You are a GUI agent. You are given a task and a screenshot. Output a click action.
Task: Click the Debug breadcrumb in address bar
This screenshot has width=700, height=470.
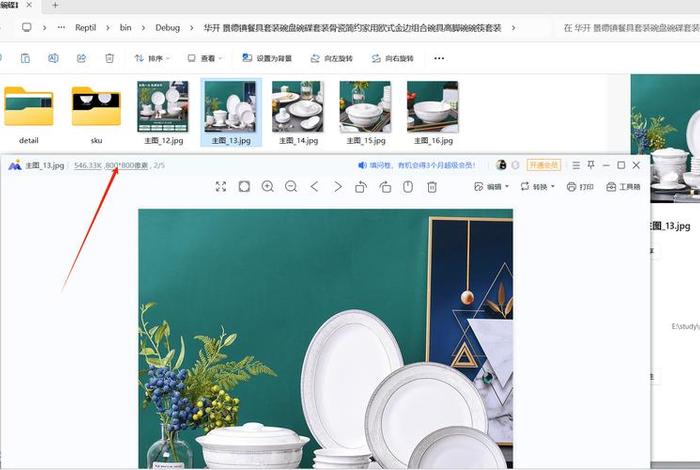[x=167, y=28]
